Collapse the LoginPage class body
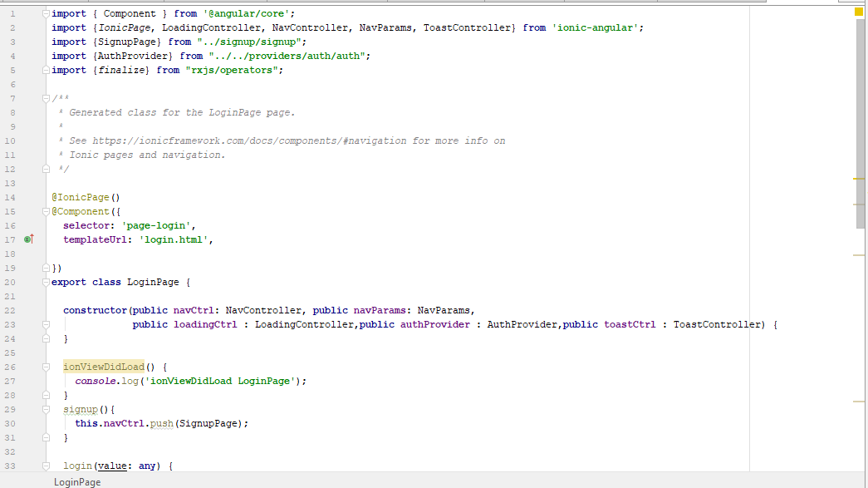Viewport: 868px width, 488px height. 47,281
